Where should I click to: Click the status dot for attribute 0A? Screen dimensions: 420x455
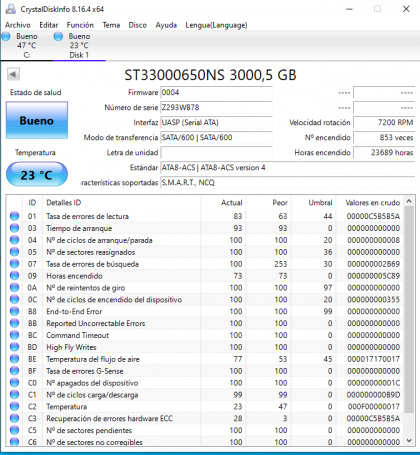(x=14, y=288)
